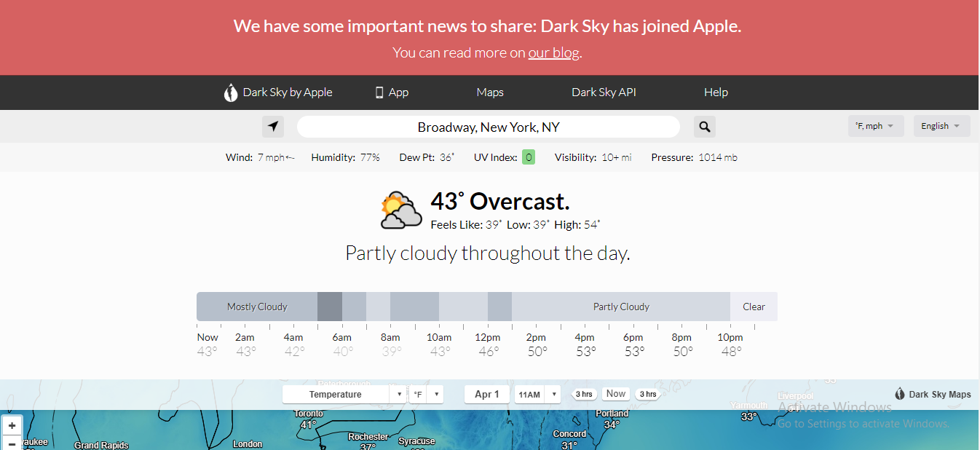
Task: Open the map °F unit dropdown
Action: (426, 395)
